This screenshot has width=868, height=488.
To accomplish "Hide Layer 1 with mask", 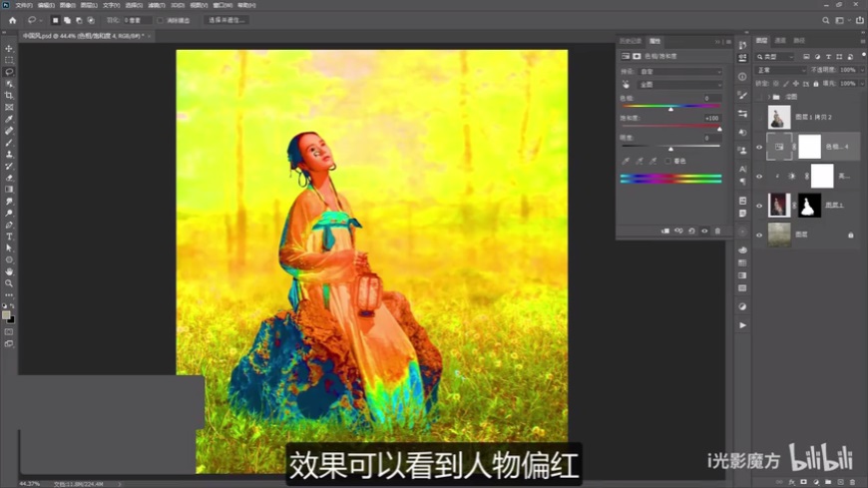I will click(759, 206).
